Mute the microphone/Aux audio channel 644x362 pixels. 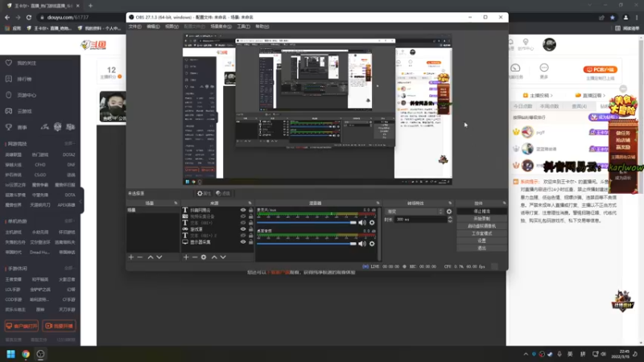pos(361,223)
